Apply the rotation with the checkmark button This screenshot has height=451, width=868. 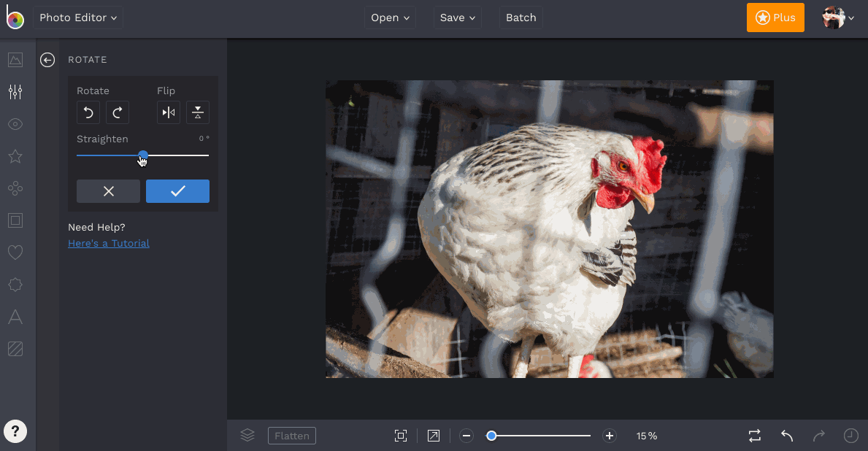click(x=177, y=191)
